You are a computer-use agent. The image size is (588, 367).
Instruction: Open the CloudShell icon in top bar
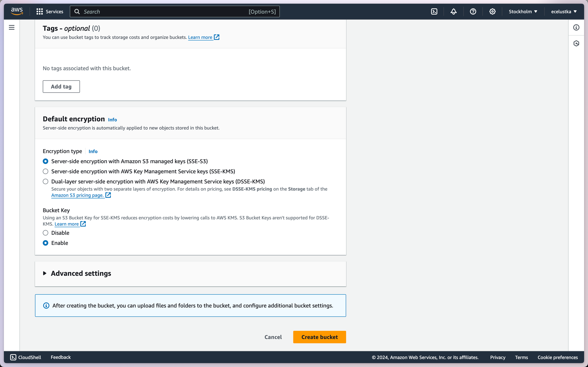point(434,11)
